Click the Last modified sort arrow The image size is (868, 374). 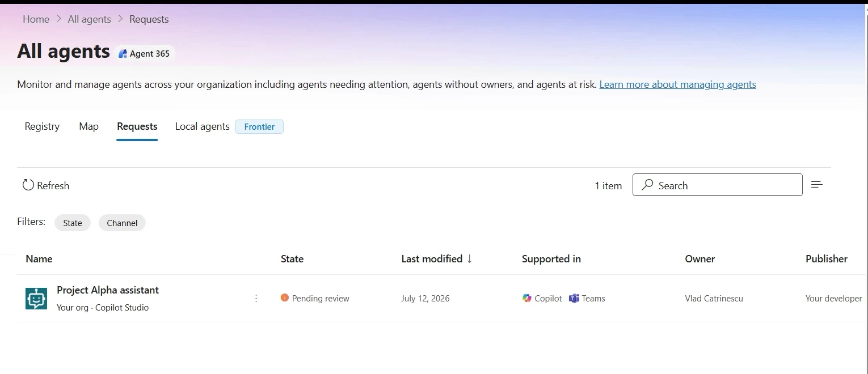pos(469,258)
